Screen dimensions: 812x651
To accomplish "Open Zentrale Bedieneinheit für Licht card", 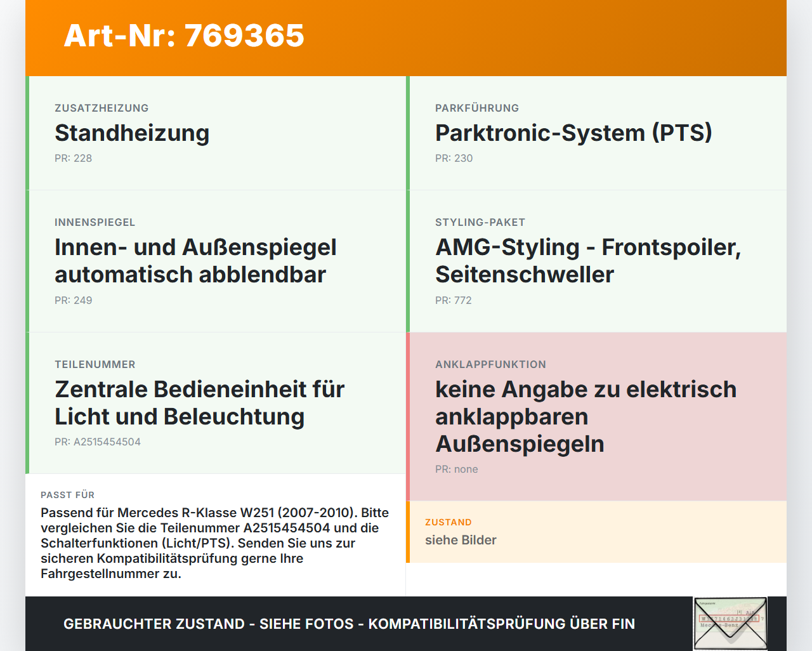I will (216, 403).
